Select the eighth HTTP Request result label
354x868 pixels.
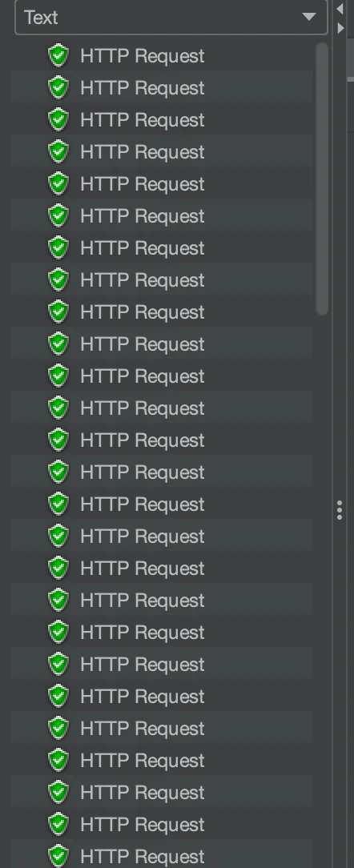[143, 281]
